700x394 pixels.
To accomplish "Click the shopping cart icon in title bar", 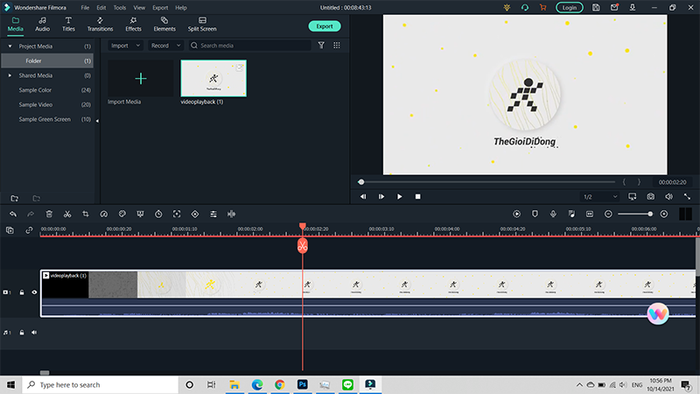I will coord(543,8).
